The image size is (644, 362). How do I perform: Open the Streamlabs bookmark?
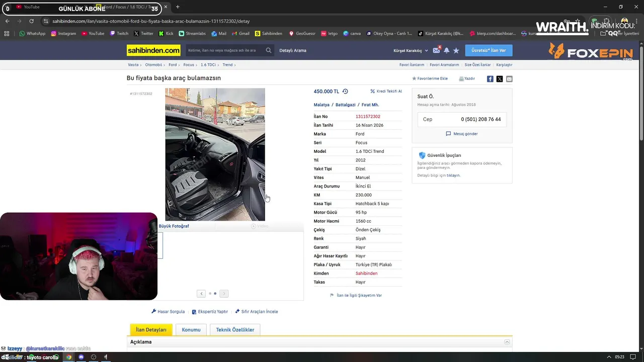192,34
